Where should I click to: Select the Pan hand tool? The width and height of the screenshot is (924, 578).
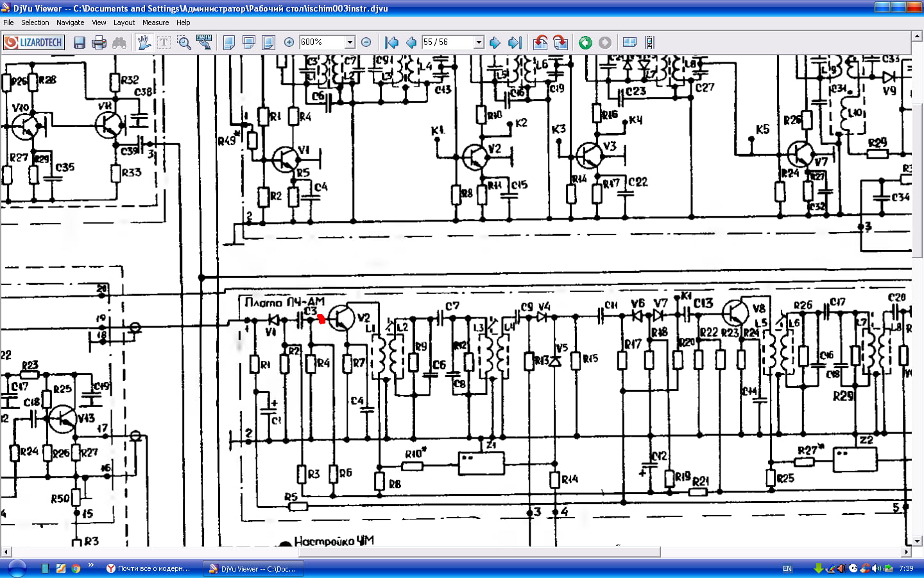[144, 42]
